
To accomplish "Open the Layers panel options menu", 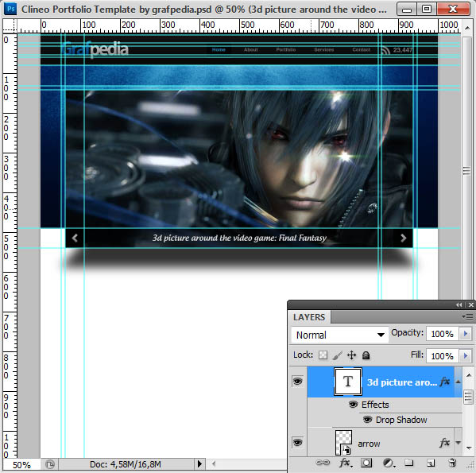I will click(468, 317).
